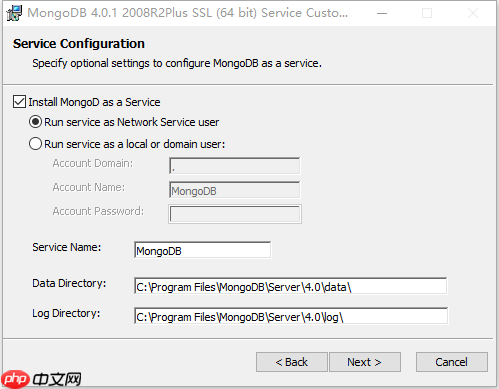Click the Account Name field showing MongoDB
This screenshot has height=389, width=499.
(x=235, y=190)
